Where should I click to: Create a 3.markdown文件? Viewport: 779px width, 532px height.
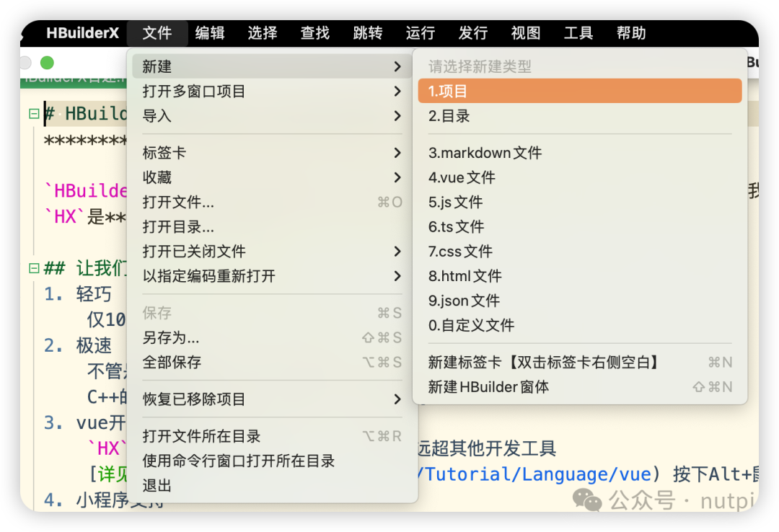580,153
